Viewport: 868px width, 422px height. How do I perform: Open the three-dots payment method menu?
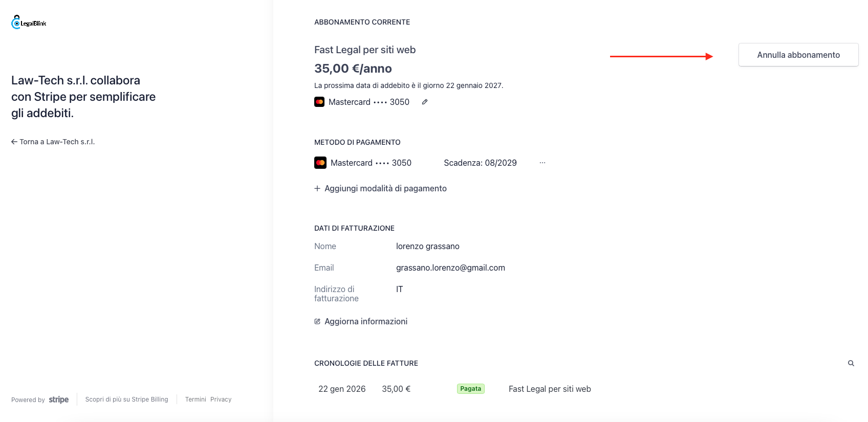point(542,163)
